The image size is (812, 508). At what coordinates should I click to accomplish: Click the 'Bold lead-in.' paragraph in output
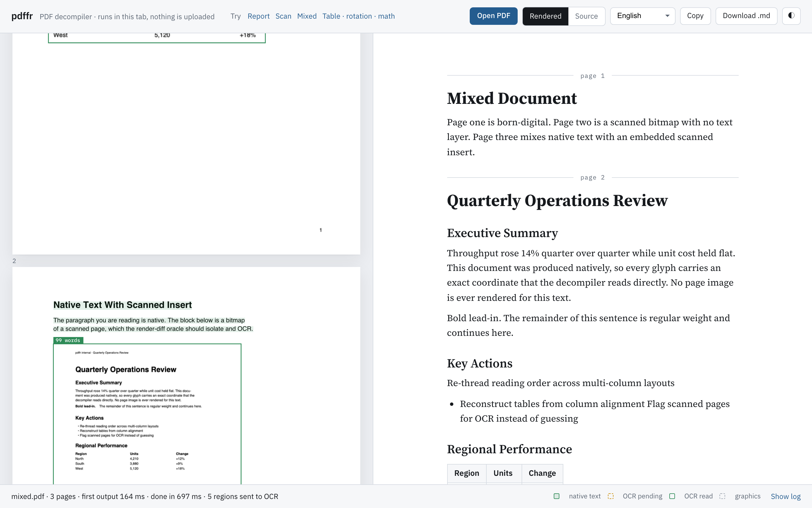588,325
